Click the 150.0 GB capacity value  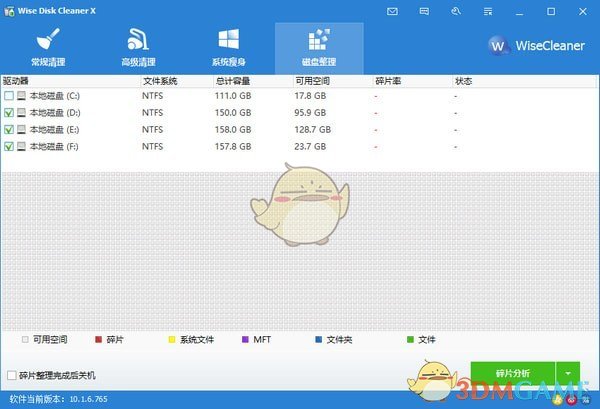233,112
